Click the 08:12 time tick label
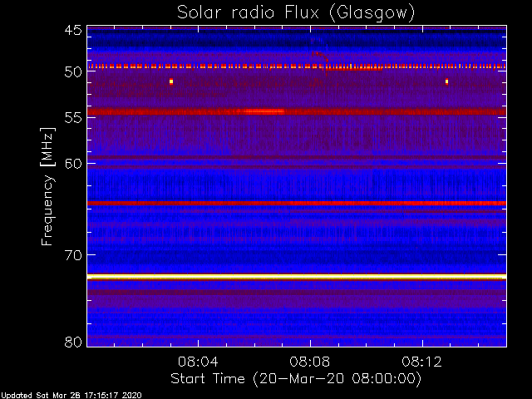532x399 pixels. pos(422,362)
